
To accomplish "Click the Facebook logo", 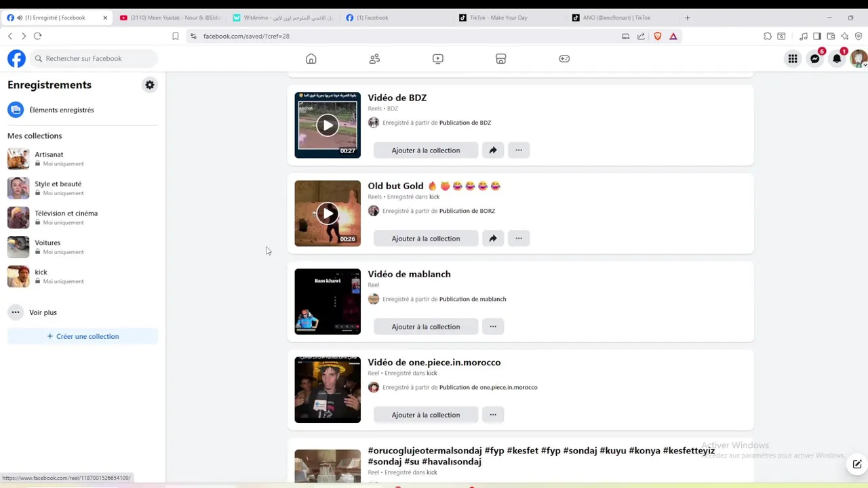I will click(16, 59).
